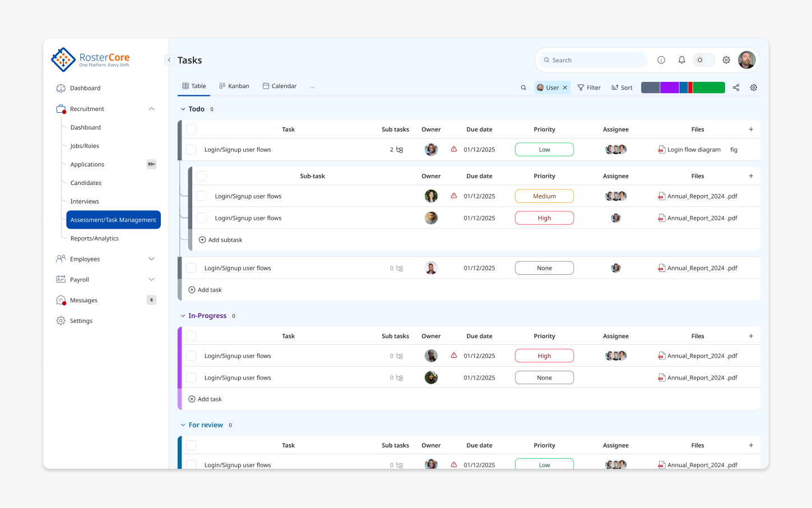Open the more views ellipsis menu

pos(312,86)
